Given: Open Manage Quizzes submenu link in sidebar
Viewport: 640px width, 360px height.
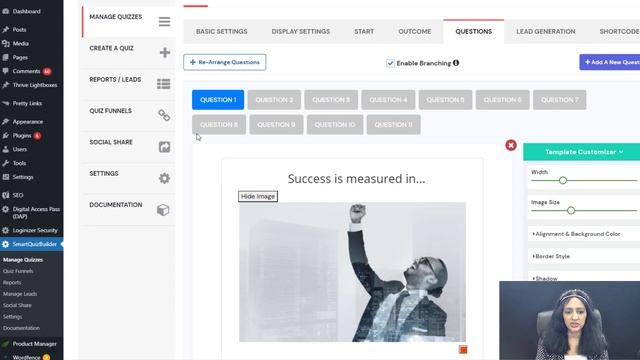Looking at the screenshot, I should point(23,260).
